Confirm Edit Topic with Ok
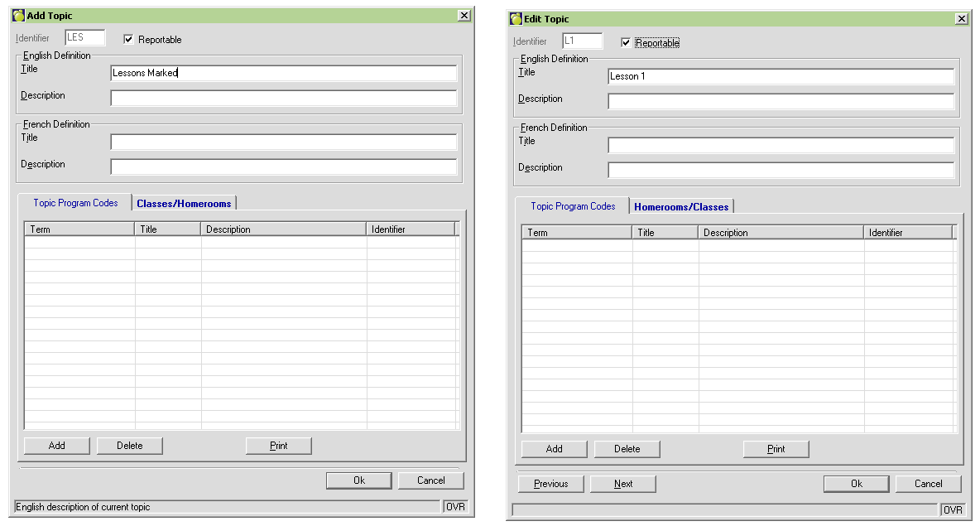 [x=856, y=484]
